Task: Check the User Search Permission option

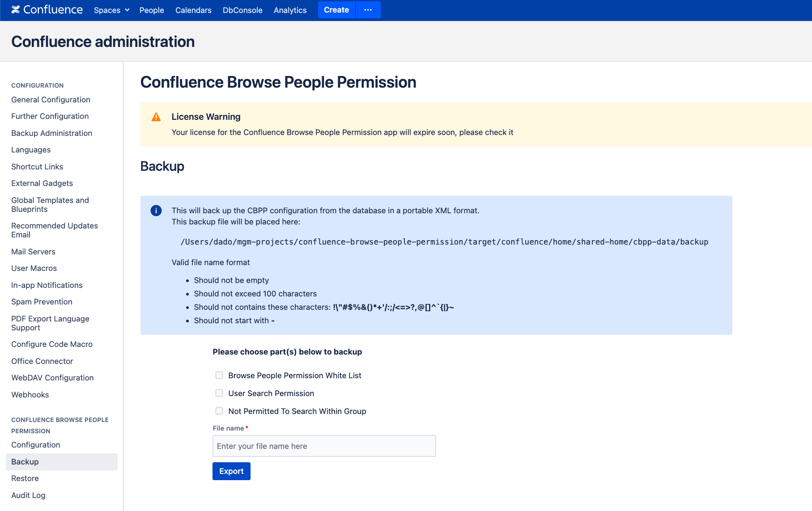Action: [219, 393]
